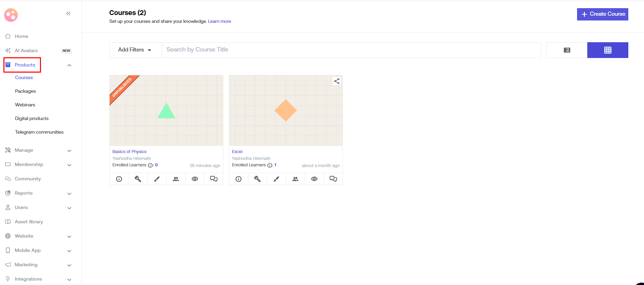Click the Create Course button
The width and height of the screenshot is (644, 285).
pyautogui.click(x=602, y=14)
